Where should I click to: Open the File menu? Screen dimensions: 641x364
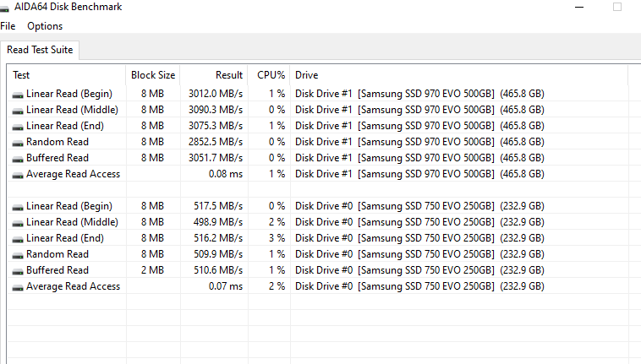click(8, 26)
